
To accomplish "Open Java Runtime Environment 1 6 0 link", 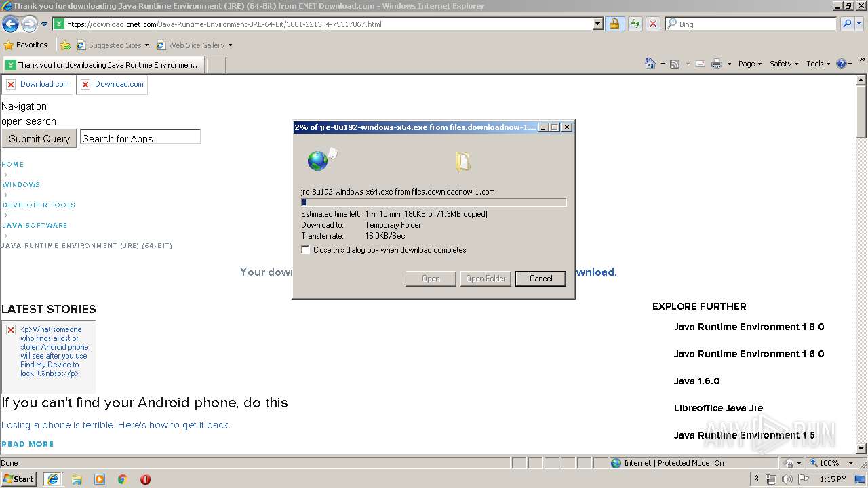I will pos(749,354).
